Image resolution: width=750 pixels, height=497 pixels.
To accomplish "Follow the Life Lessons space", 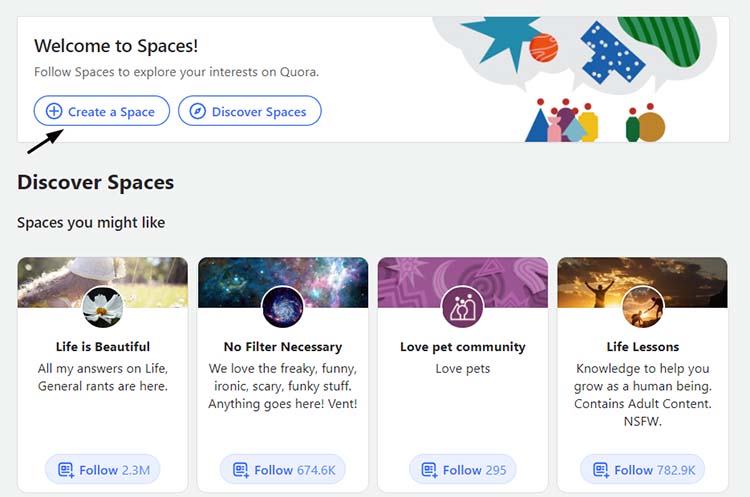I will (x=642, y=469).
